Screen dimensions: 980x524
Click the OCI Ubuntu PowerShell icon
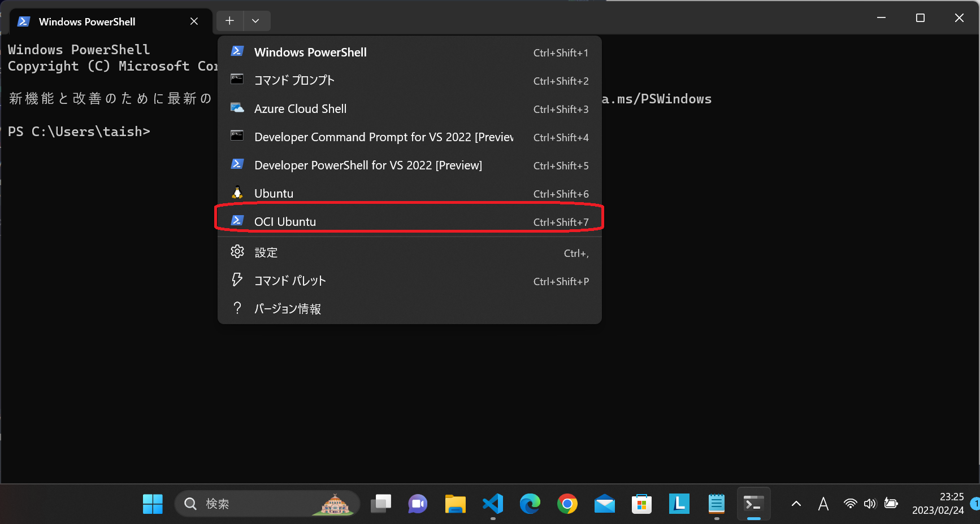point(237,220)
